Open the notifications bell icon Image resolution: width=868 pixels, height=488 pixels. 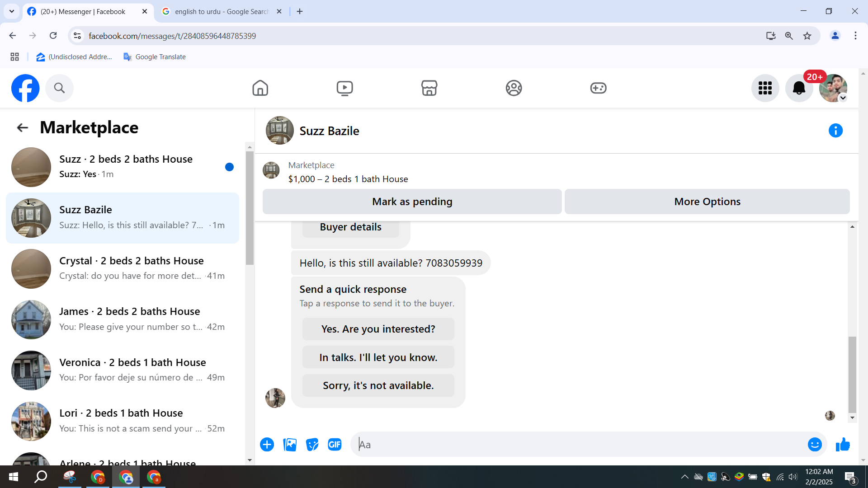[x=799, y=88]
